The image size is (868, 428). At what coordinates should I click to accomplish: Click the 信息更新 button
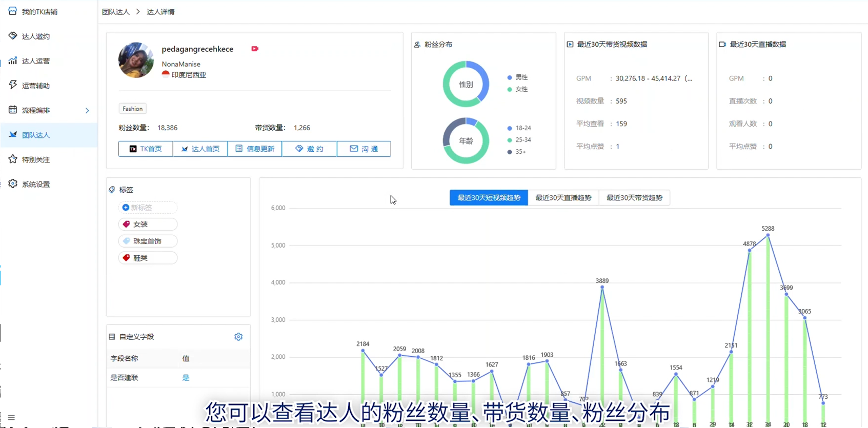point(255,149)
